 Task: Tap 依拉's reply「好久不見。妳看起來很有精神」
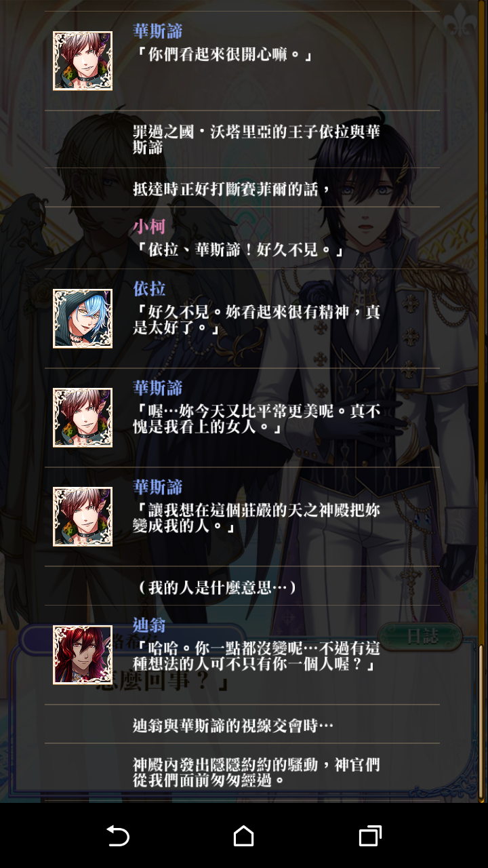258,320
